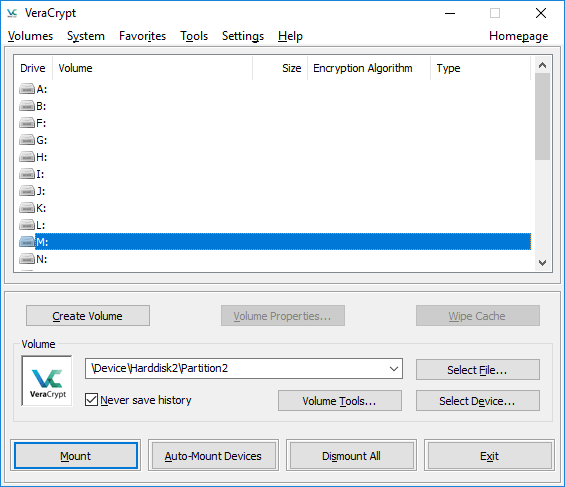The image size is (565, 487).
Task: Open the Homepage link in menu bar
Action: [519, 36]
